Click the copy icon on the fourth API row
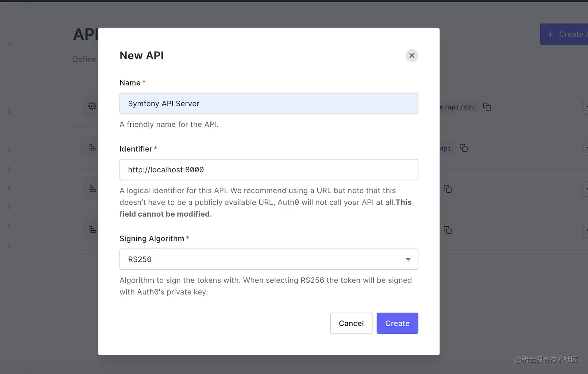 (x=447, y=230)
